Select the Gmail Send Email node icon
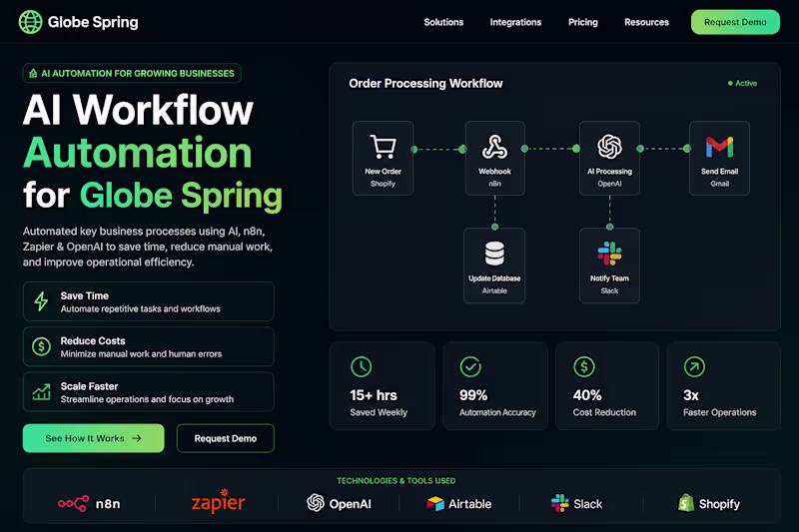Screen dimensions: 799x532 [719, 147]
